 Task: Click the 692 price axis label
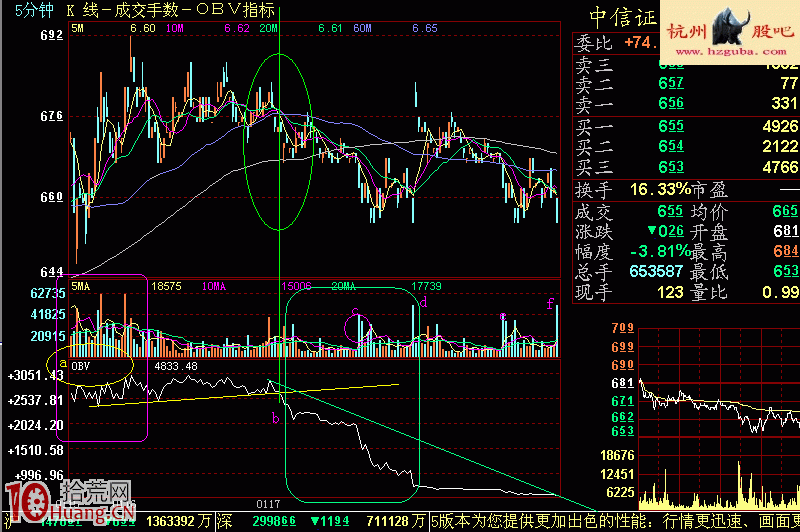click(x=52, y=35)
